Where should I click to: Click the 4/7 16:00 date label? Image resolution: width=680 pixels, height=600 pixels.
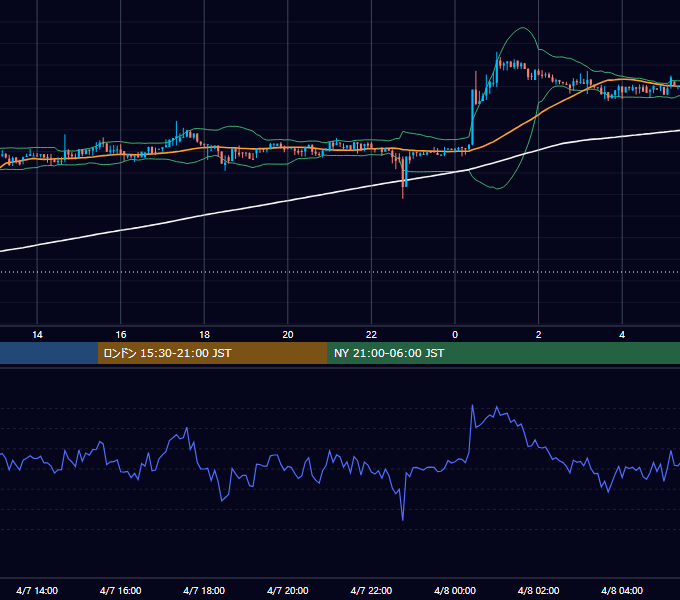121,590
